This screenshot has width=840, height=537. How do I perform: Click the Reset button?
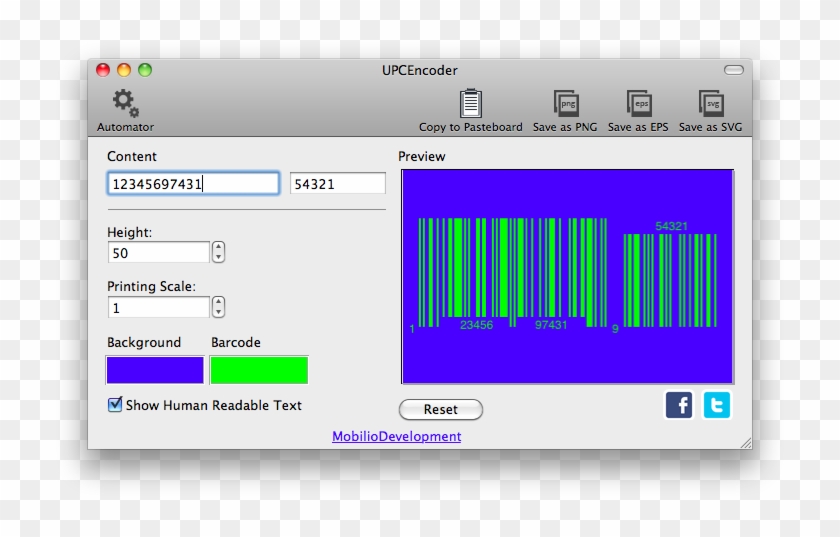[x=441, y=409]
